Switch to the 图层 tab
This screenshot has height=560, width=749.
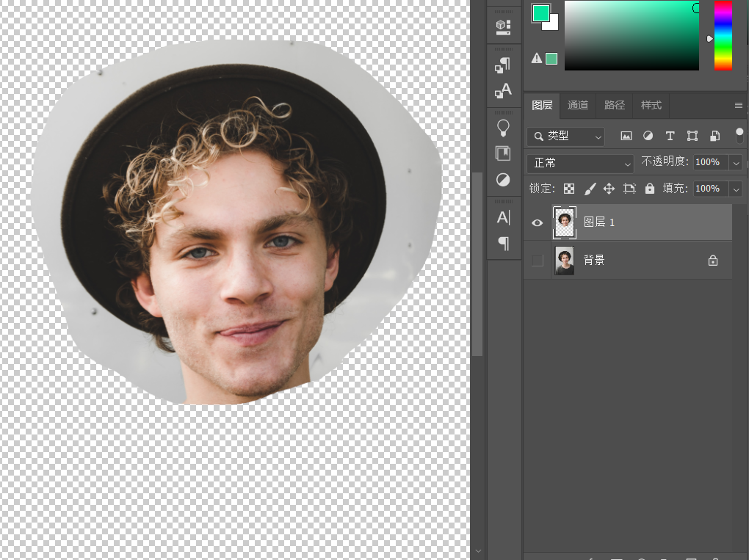pos(542,105)
